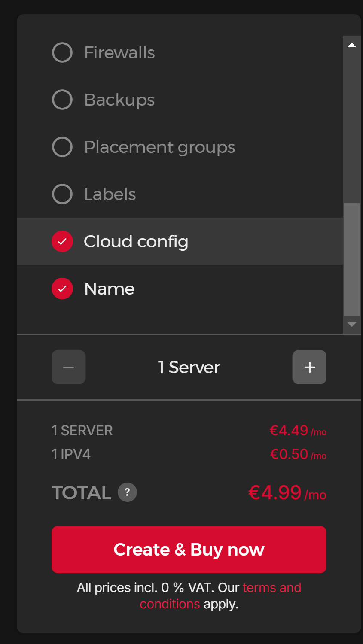Navigate to the Labels section text
363x644 pixels.
[x=110, y=194]
